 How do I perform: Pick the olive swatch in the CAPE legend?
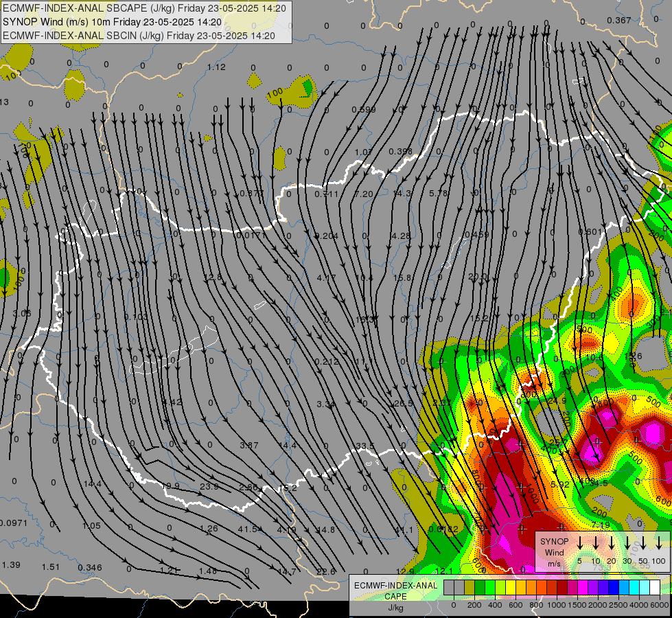[470, 587]
